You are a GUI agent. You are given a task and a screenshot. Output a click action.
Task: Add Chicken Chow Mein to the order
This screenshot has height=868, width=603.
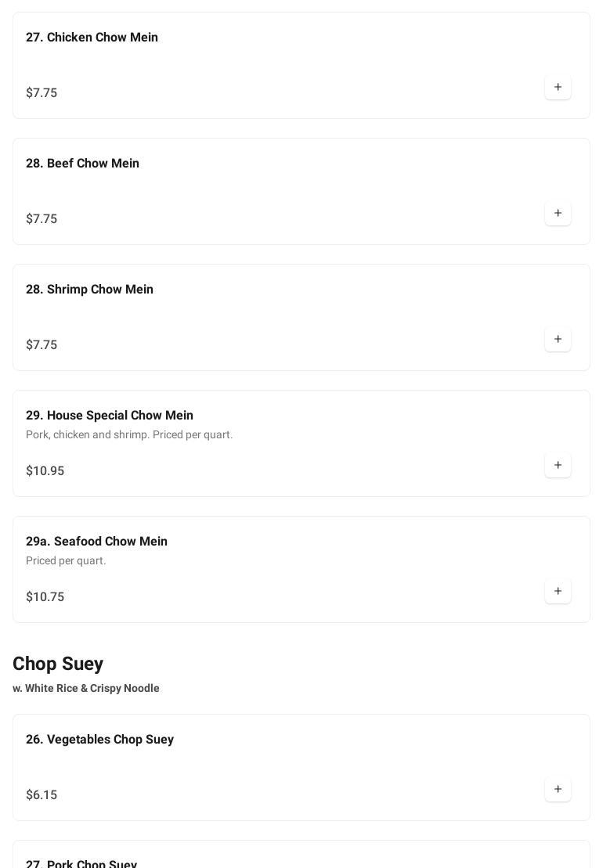coord(558,87)
